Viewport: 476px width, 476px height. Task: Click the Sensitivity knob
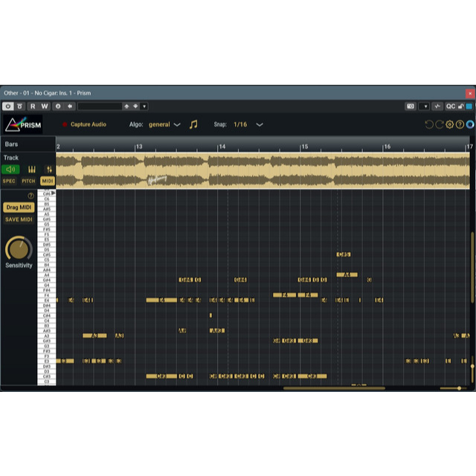19,249
